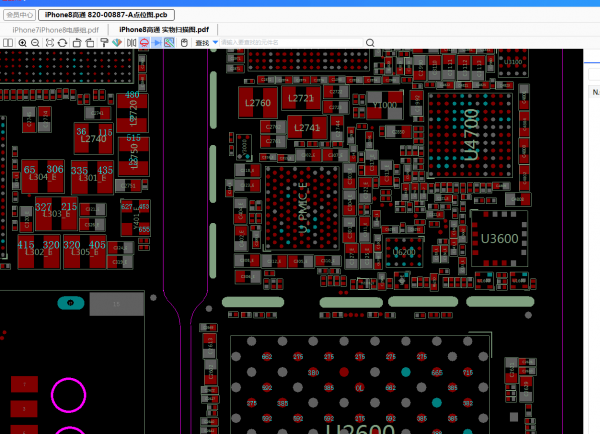Click the search magnifier icon beside input
Image resolution: width=600 pixels, height=434 pixels.
371,43
